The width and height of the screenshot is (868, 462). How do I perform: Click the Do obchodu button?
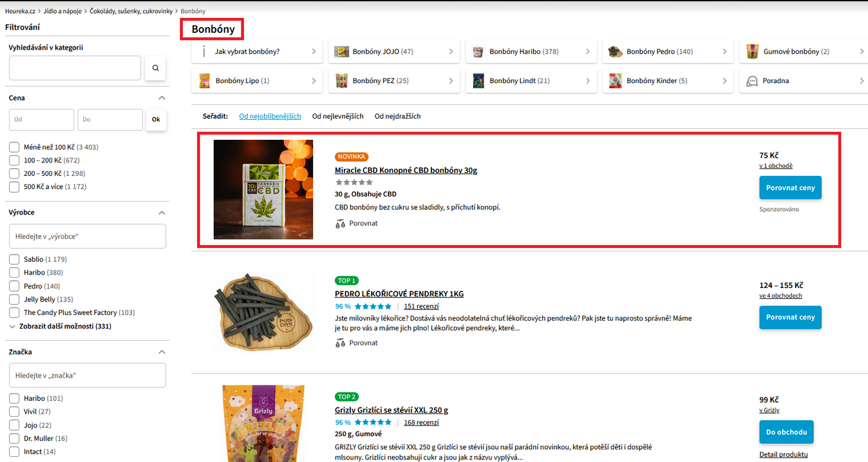786,432
